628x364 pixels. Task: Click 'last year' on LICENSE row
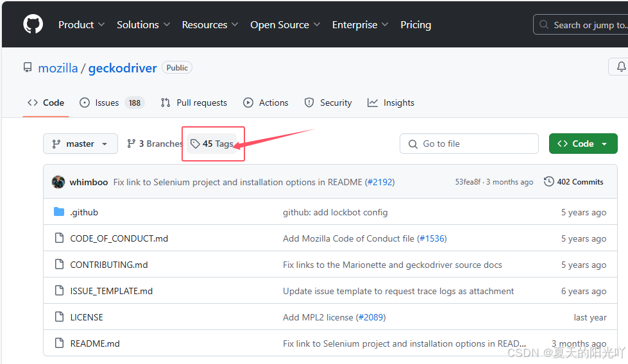point(590,317)
